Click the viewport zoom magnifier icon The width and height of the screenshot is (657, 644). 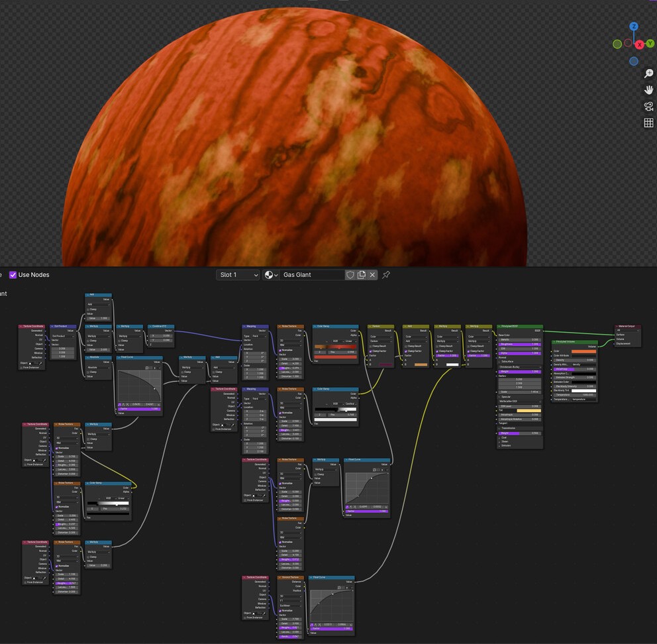pyautogui.click(x=648, y=74)
